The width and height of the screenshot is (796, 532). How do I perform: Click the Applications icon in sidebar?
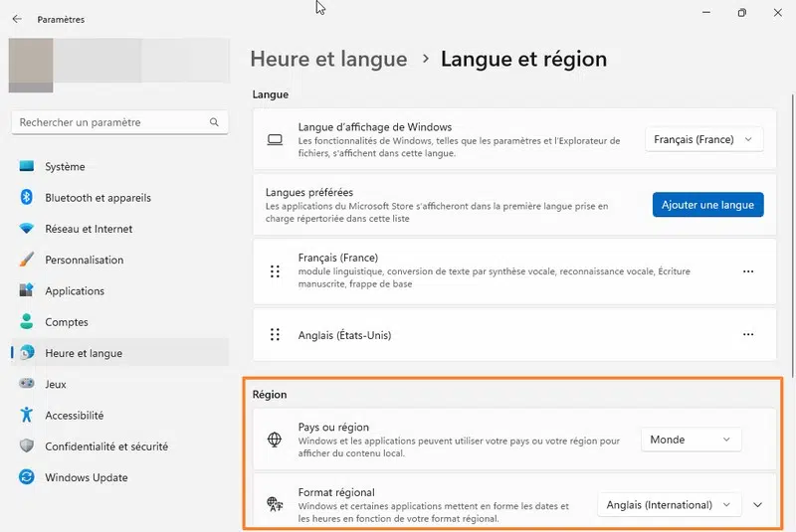tap(27, 290)
